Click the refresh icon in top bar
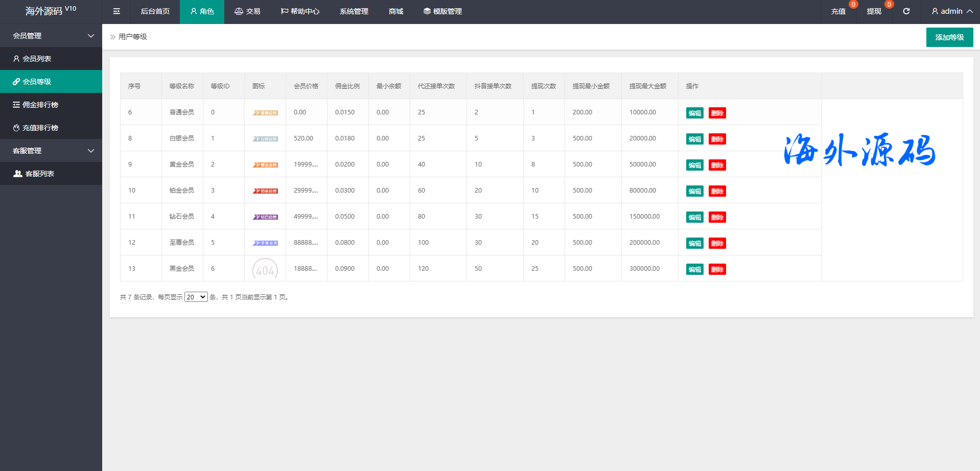Image resolution: width=980 pixels, height=471 pixels. tap(906, 11)
